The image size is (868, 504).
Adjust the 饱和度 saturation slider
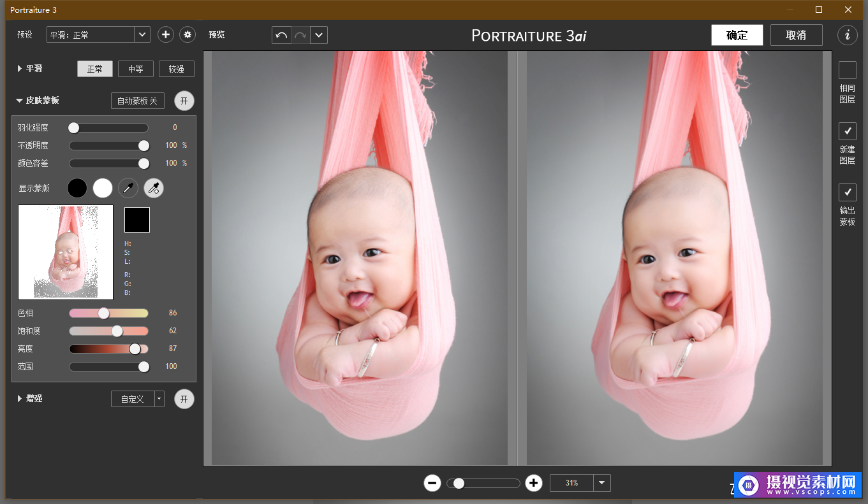tap(108, 331)
